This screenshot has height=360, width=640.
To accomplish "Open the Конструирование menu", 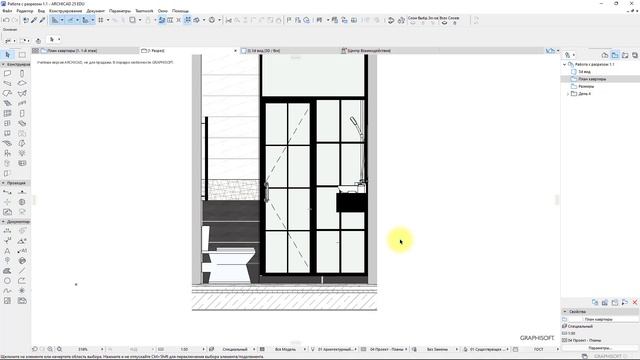I will 65,11.
